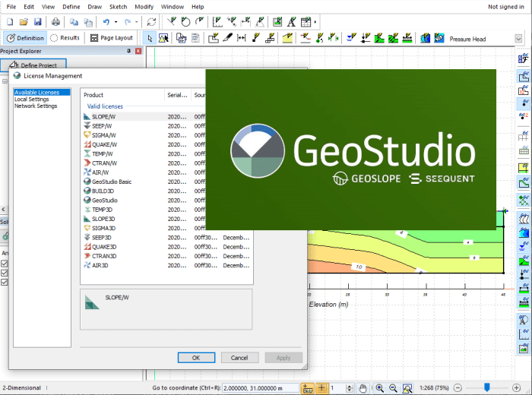Tick the first analysis checkbox in left panel
This screenshot has height=395, width=532.
click(5, 264)
